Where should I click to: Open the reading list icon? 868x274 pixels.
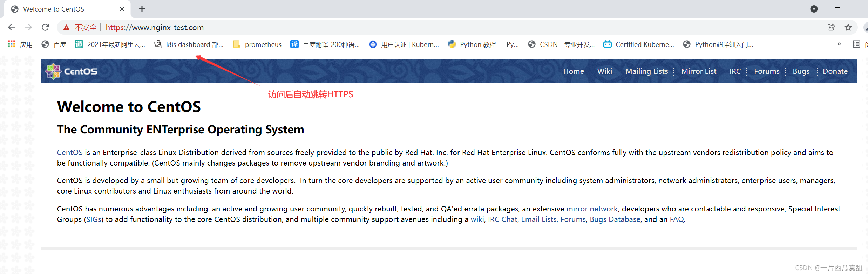pyautogui.click(x=856, y=44)
